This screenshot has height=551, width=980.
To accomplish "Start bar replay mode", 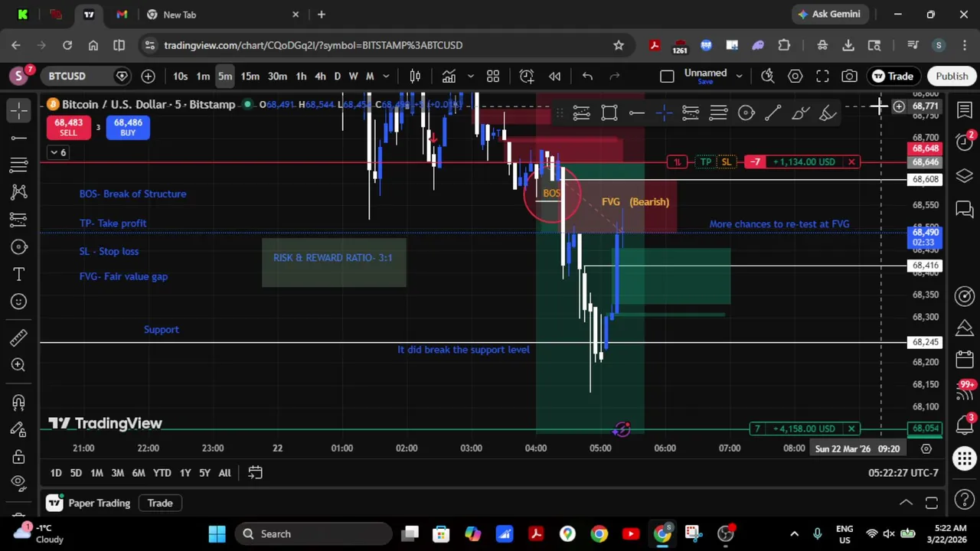I will (x=555, y=76).
